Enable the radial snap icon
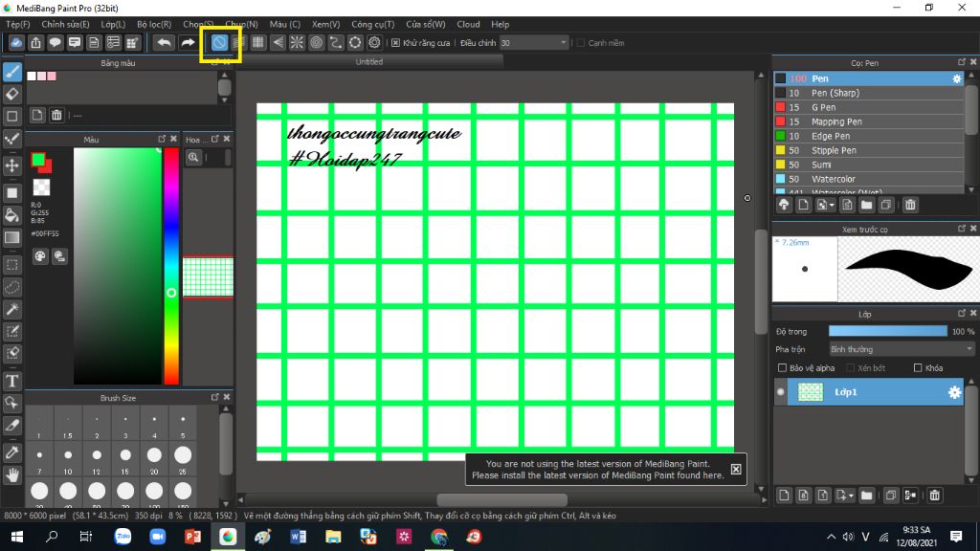Screen dimensions: 980x551 pos(297,42)
